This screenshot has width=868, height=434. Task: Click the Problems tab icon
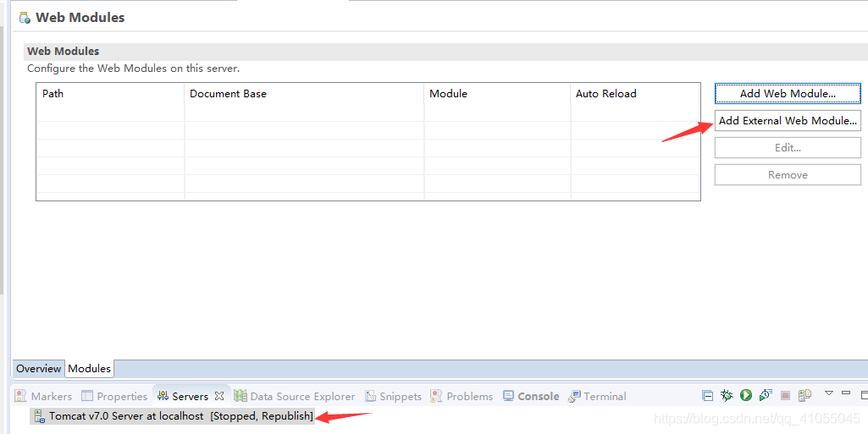pos(436,396)
